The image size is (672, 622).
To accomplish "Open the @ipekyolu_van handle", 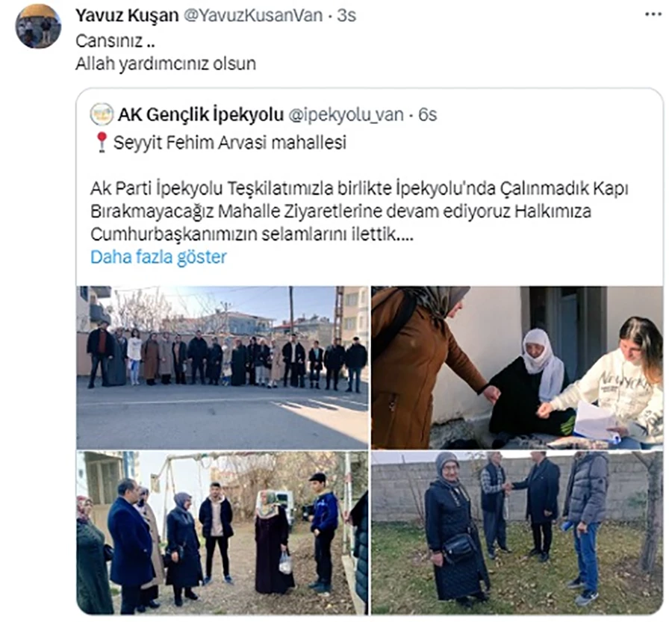I will (346, 114).
